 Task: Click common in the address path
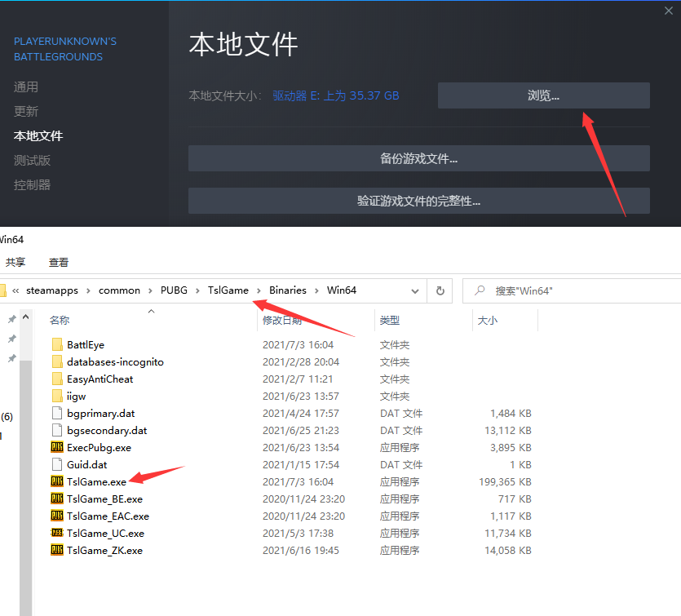pyautogui.click(x=119, y=290)
